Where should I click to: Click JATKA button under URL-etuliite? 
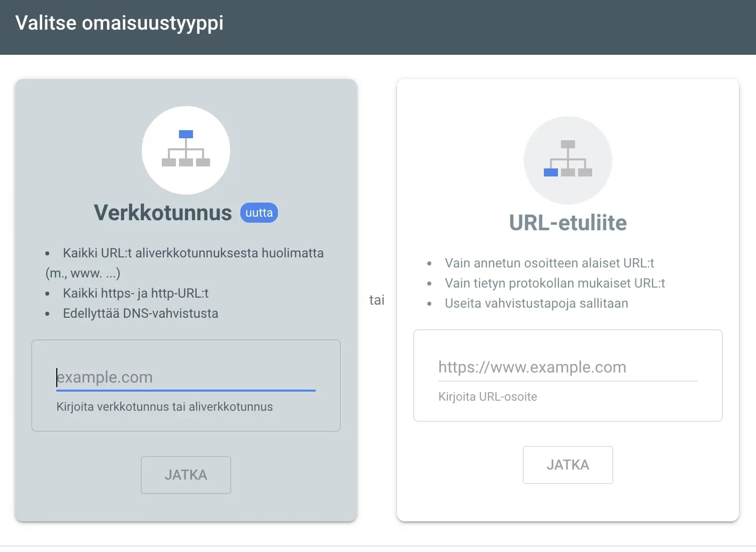[x=568, y=465]
